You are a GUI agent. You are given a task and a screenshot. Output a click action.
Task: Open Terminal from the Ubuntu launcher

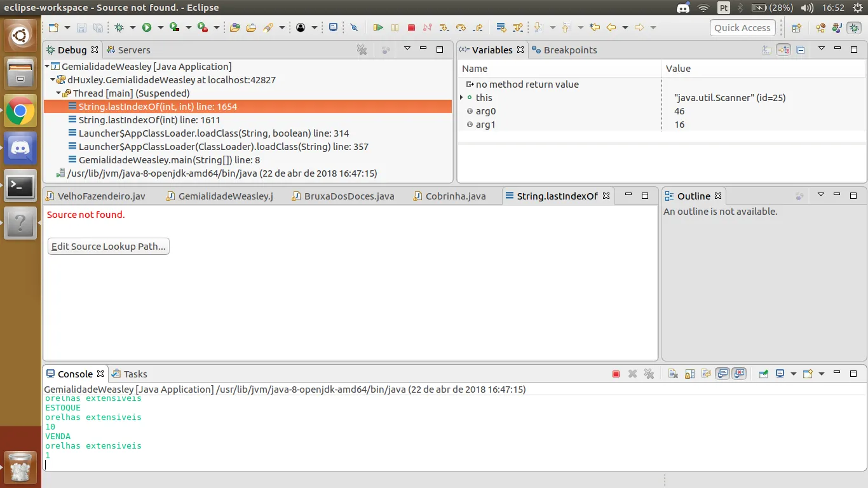tap(20, 186)
